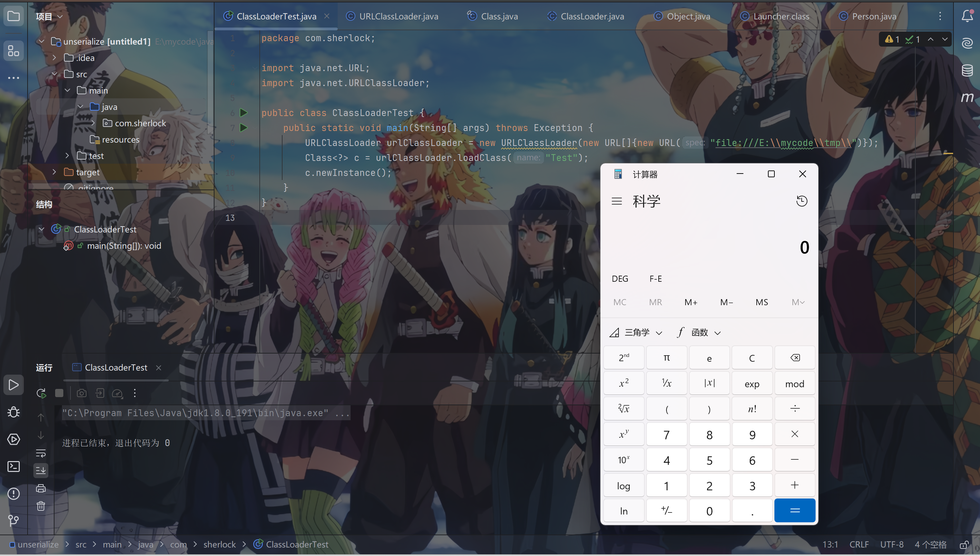Clear all console output trash icon

coord(41,506)
